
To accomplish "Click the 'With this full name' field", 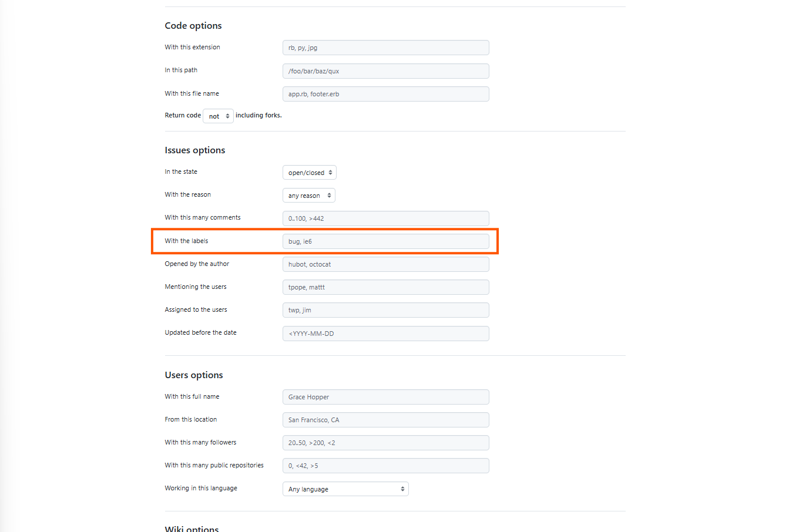I will (x=385, y=397).
